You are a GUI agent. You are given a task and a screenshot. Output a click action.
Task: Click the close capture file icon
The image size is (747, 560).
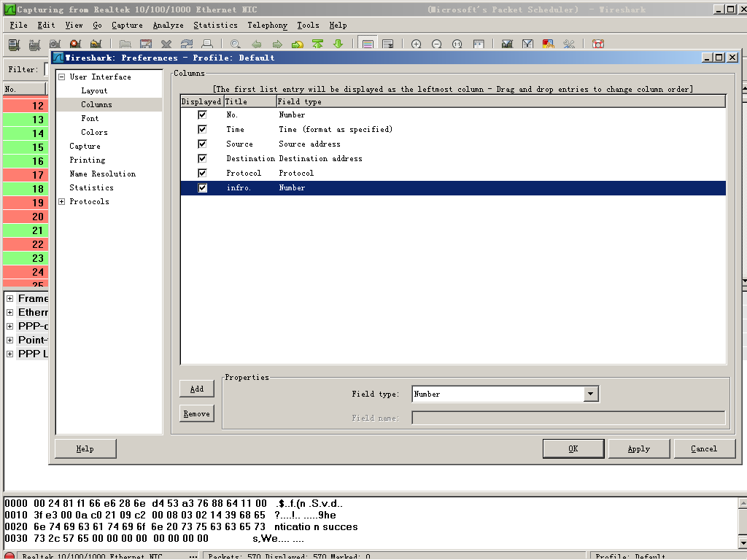[x=166, y=44]
